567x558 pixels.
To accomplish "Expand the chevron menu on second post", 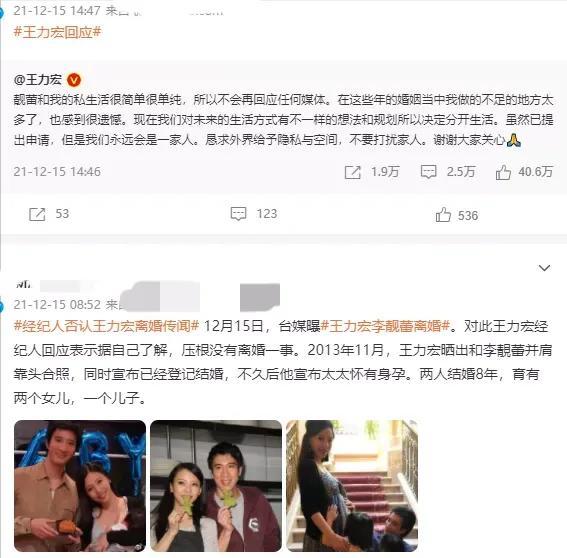I will (x=544, y=268).
